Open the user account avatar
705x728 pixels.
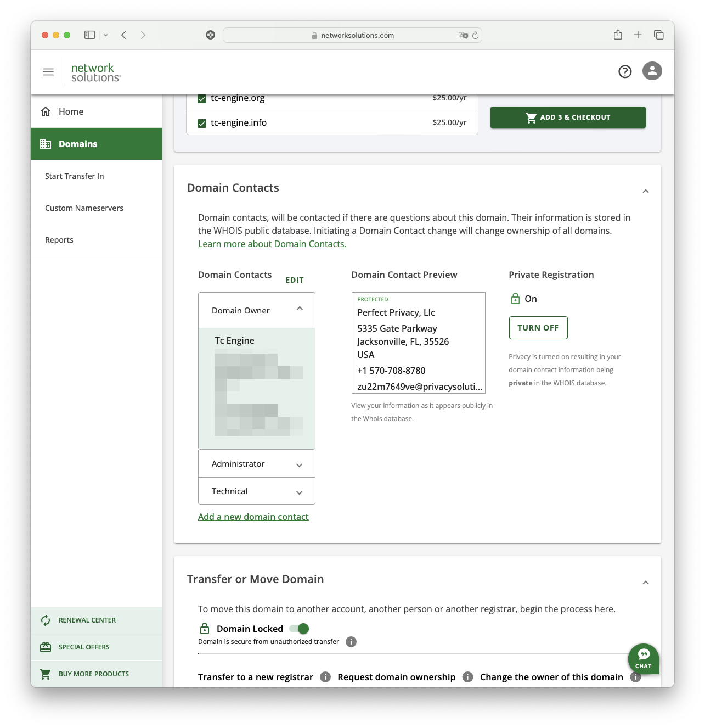pyautogui.click(x=652, y=71)
